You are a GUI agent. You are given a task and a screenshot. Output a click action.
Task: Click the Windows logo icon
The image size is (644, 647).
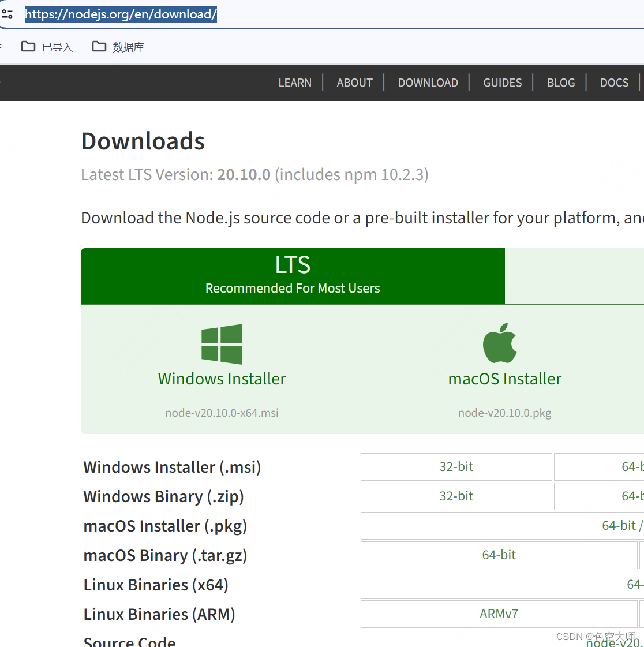222,344
